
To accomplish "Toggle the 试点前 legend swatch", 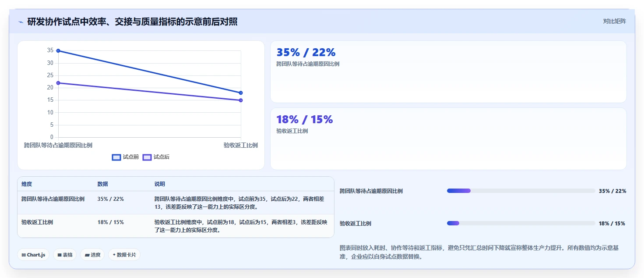I will [116, 157].
